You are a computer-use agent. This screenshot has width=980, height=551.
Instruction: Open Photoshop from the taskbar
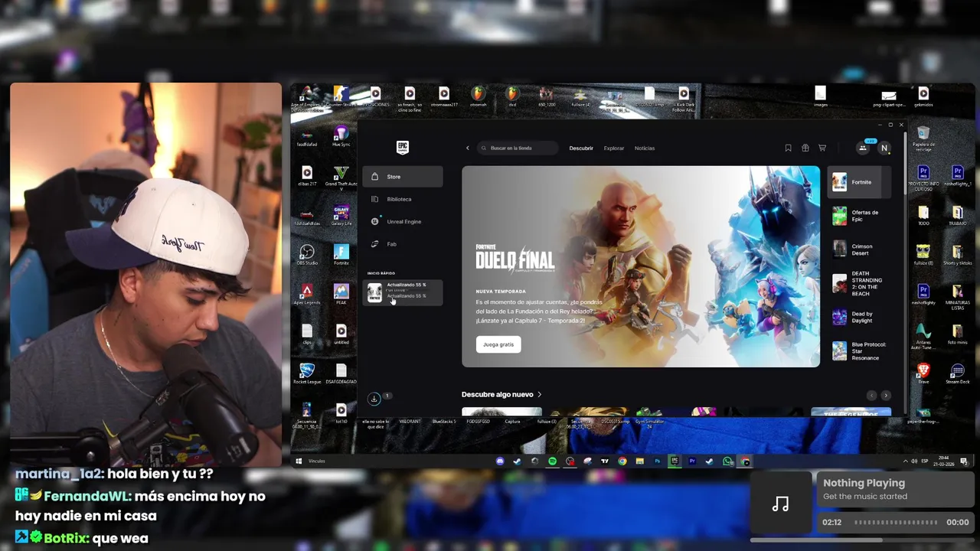[x=657, y=461]
